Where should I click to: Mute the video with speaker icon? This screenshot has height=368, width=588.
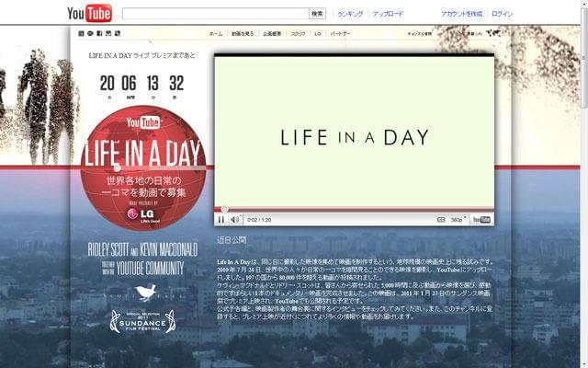[x=235, y=220]
